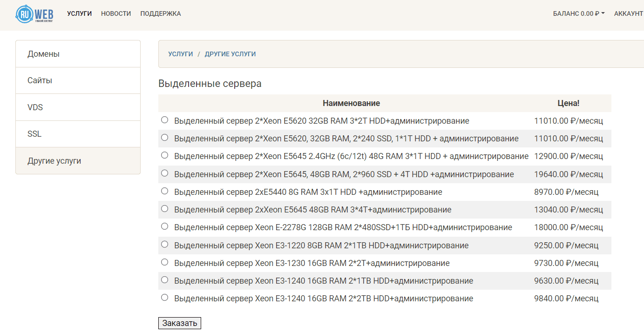Select the first 2*Xeon E5620 server radio
The width and height of the screenshot is (644, 332).
click(x=164, y=120)
